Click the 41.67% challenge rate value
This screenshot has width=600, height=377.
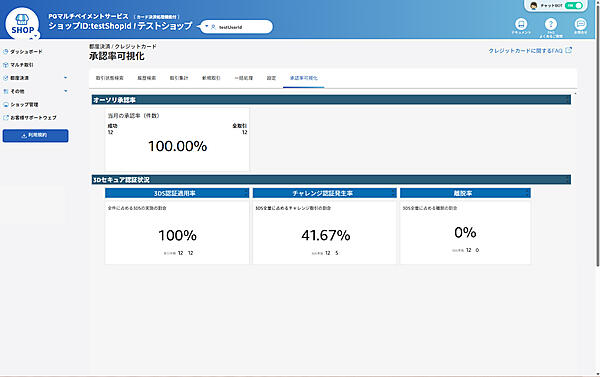click(326, 235)
